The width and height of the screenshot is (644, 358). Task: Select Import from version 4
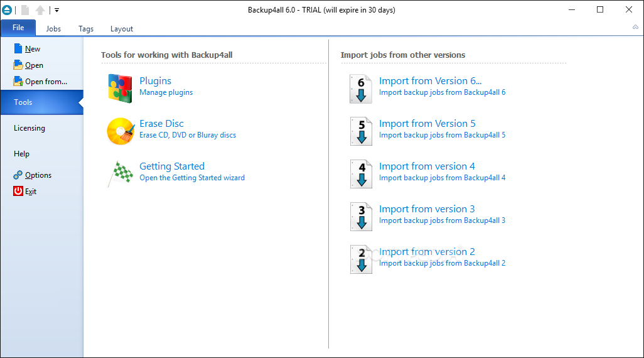427,166
